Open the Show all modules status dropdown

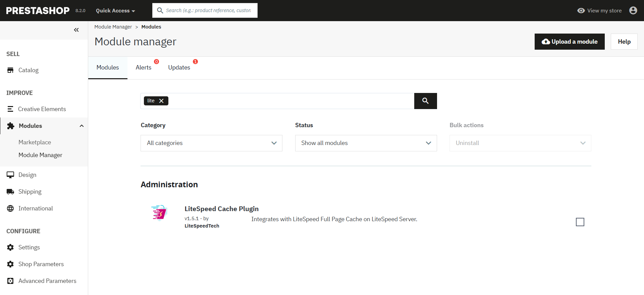[366, 143]
